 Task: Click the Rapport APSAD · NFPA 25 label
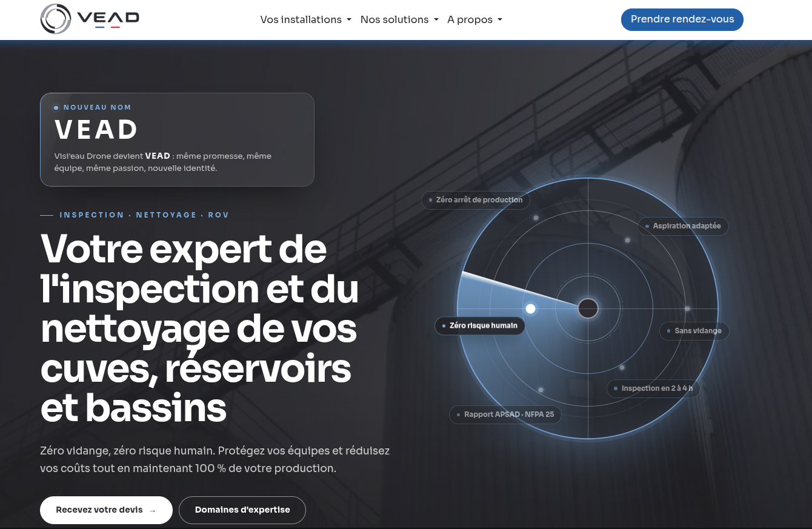tap(505, 414)
